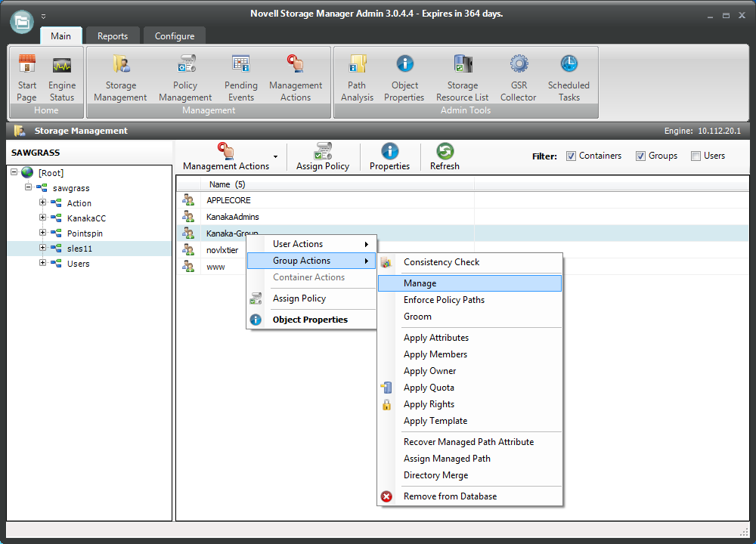Choose Apply Members from the submenu
The width and height of the screenshot is (756, 544).
pyautogui.click(x=470, y=354)
